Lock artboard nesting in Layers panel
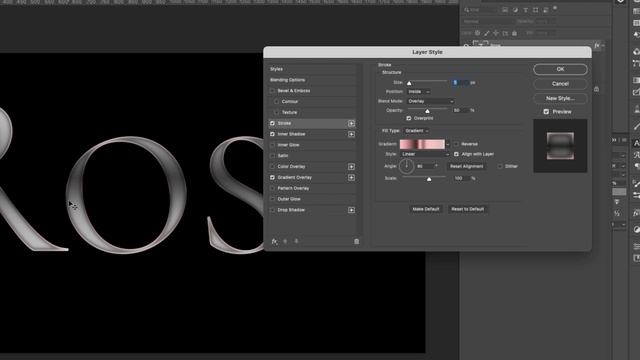Viewport: 640px width, 360px height. click(505, 33)
